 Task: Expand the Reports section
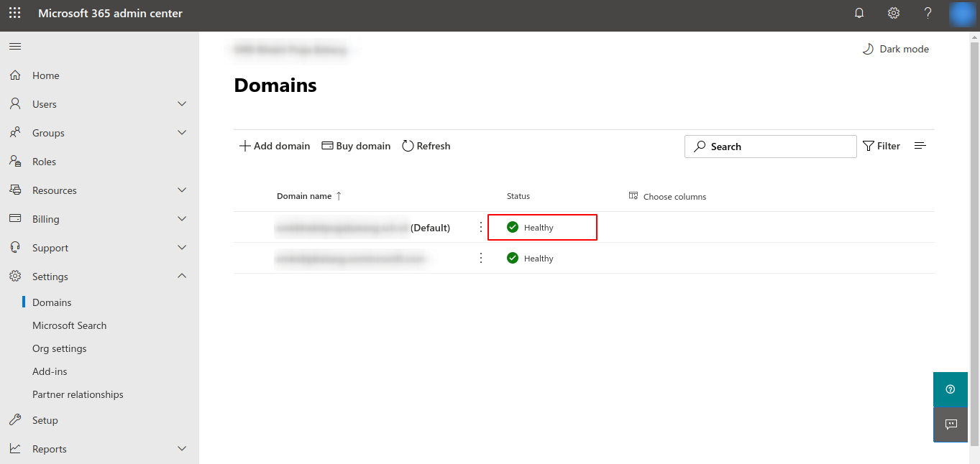(182, 449)
